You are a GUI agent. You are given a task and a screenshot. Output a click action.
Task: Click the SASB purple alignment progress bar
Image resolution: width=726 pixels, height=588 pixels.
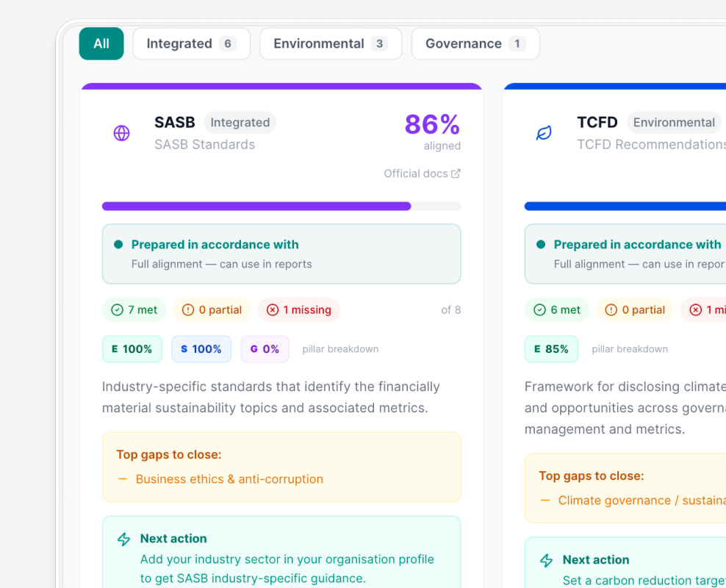[281, 206]
